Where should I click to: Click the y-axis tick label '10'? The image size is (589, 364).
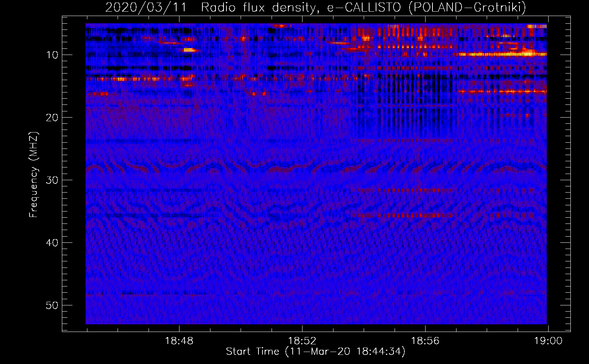pyautogui.click(x=52, y=55)
